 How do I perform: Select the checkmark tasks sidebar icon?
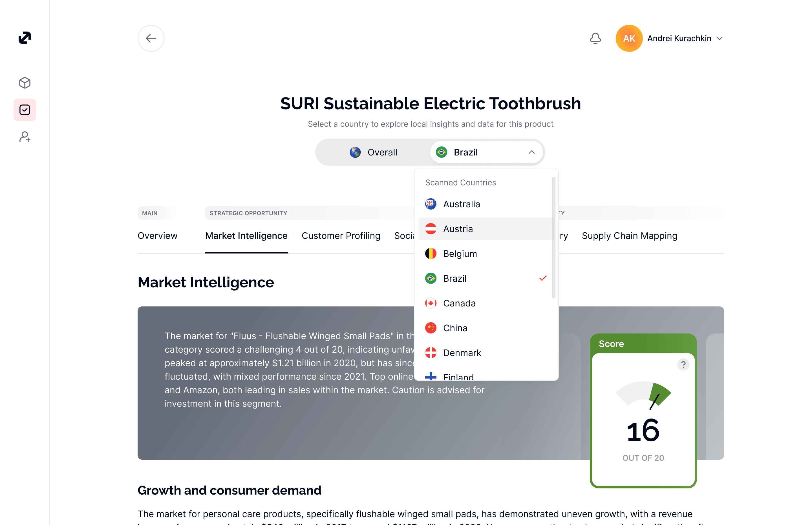coord(25,110)
